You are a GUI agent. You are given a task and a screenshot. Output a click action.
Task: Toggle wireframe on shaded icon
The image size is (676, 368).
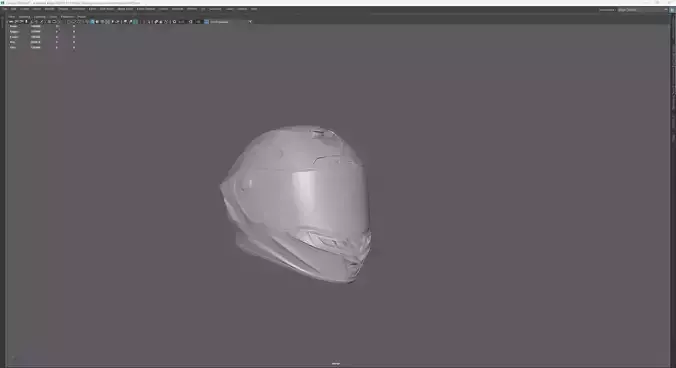click(x=102, y=22)
